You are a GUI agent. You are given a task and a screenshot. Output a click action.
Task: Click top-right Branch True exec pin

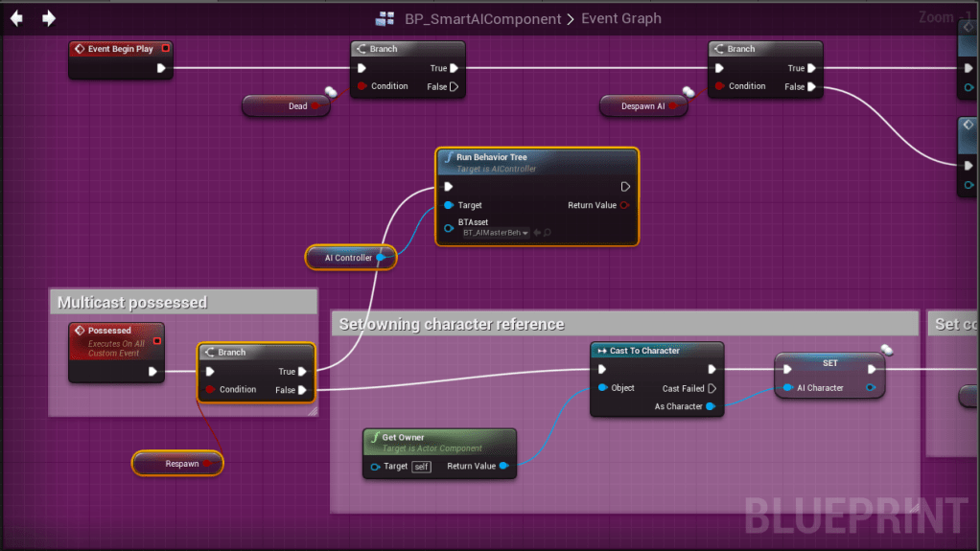click(x=812, y=68)
